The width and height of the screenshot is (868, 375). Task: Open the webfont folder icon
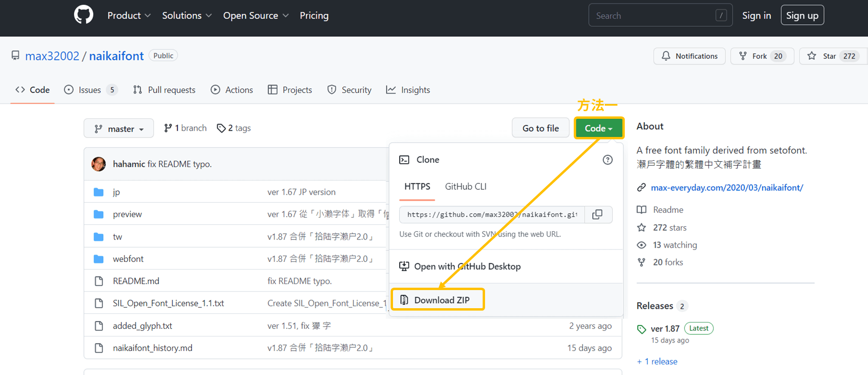pyautogui.click(x=99, y=259)
